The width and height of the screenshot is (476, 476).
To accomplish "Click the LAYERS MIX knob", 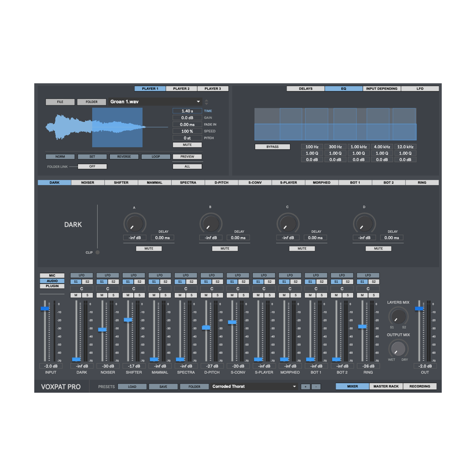I will click(x=398, y=317).
